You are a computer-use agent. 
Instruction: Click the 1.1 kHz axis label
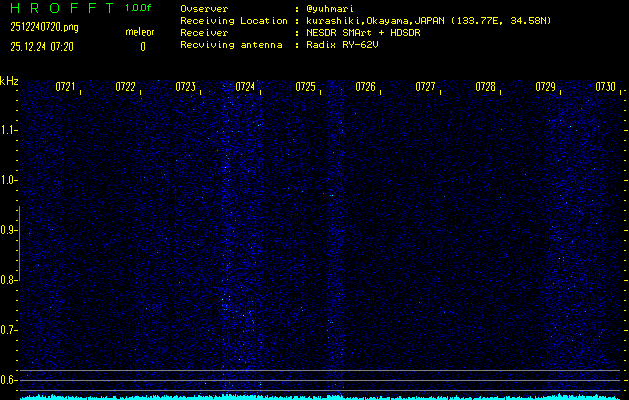point(8,130)
